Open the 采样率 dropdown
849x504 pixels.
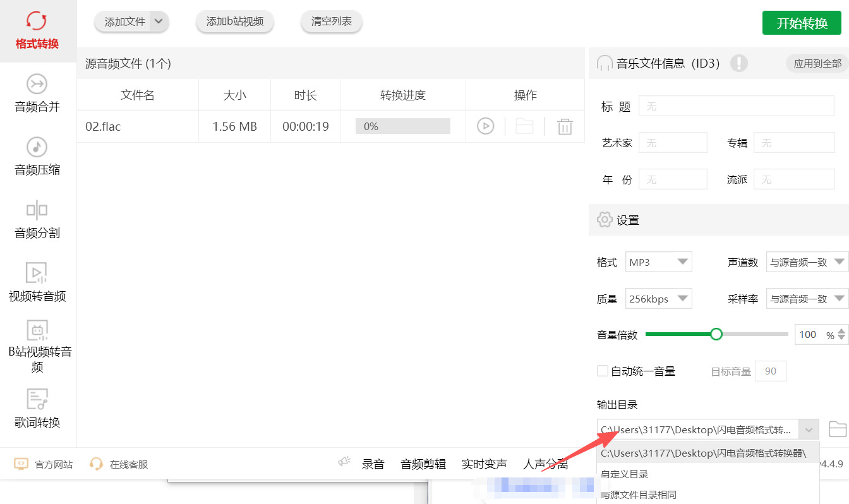click(807, 299)
